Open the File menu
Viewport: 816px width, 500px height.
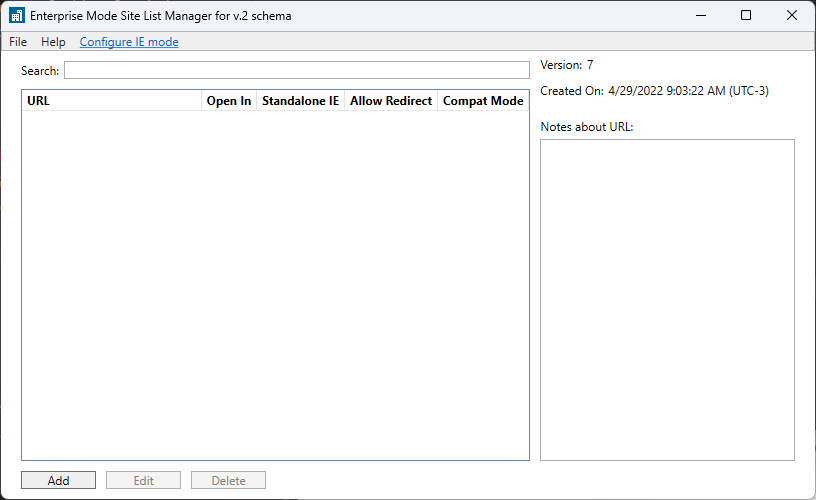[18, 42]
